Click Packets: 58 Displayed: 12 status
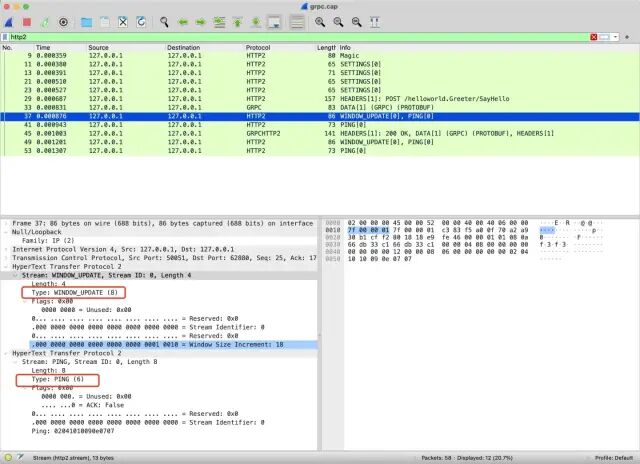This screenshot has height=464, width=640. (x=467, y=458)
